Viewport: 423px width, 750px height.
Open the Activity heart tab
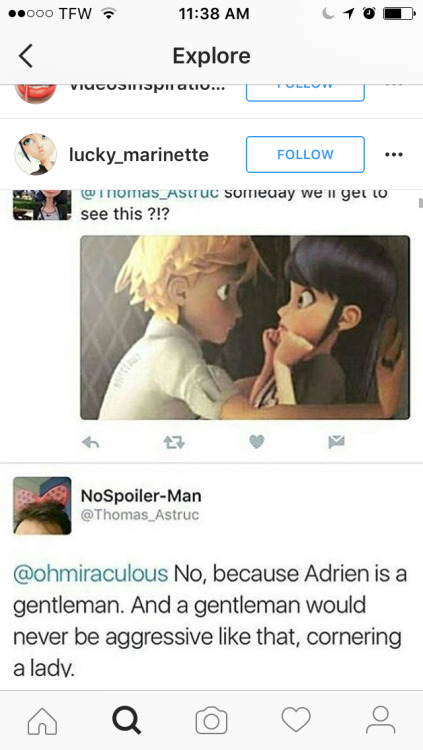click(296, 719)
